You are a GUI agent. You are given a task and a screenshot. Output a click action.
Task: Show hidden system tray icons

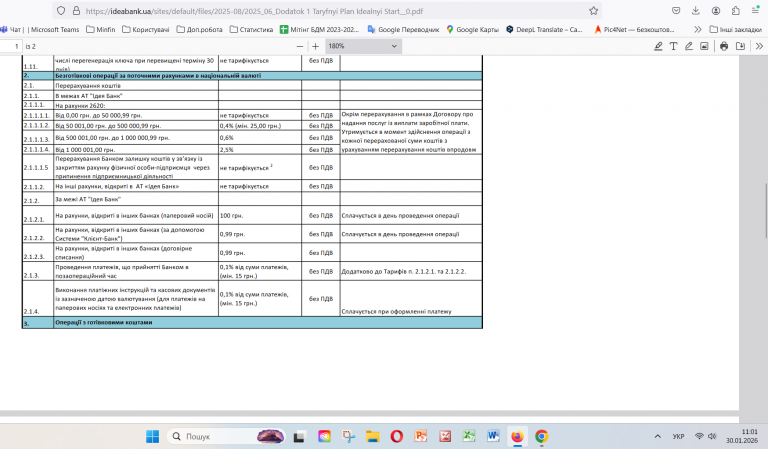coord(658,436)
